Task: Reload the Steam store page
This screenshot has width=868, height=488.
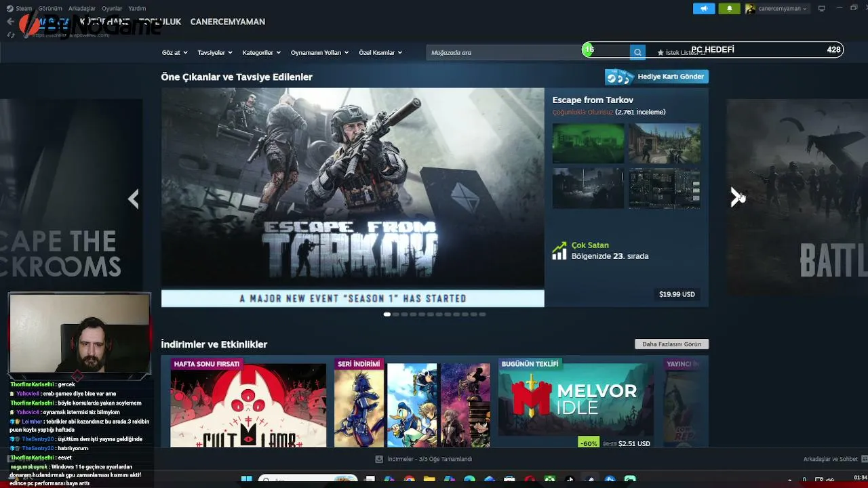Action: 11,34
